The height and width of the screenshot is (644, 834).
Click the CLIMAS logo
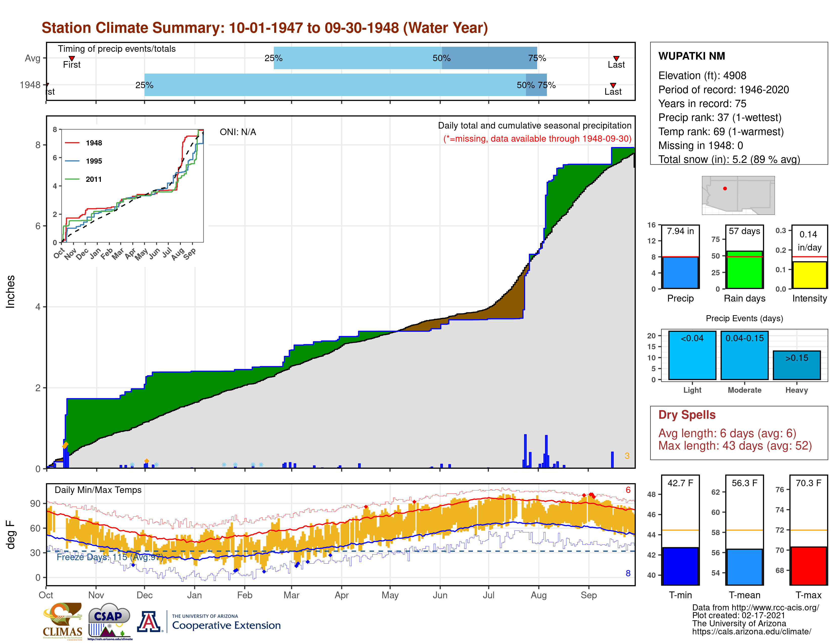click(x=63, y=621)
